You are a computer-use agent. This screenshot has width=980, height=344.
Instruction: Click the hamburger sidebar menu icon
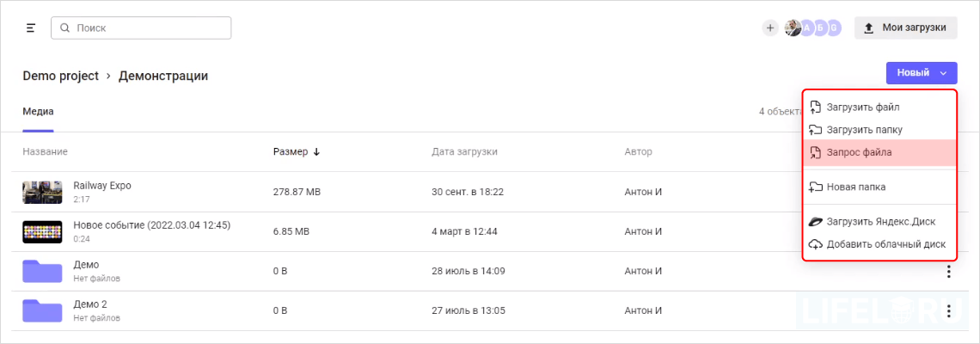[x=31, y=28]
